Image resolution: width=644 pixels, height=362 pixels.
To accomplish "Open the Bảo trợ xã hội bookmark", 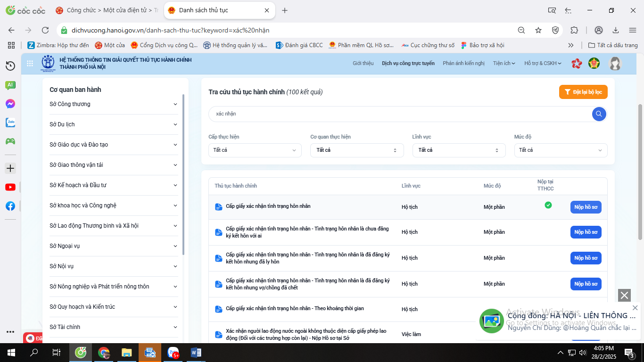I will tap(482, 45).
